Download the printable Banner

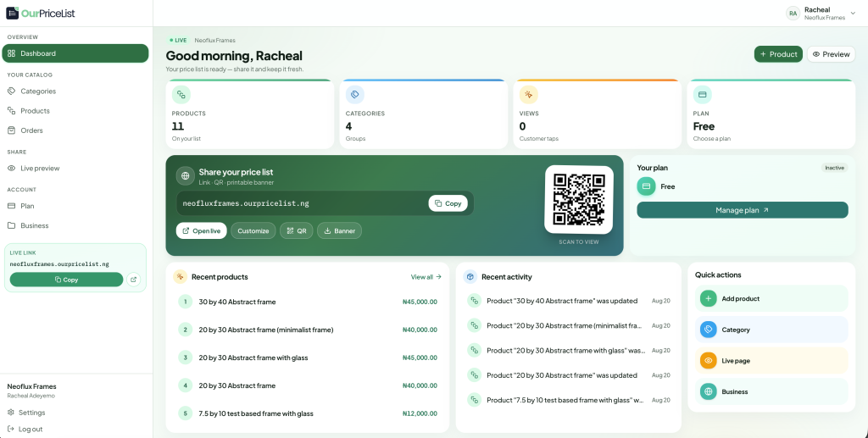tap(339, 230)
